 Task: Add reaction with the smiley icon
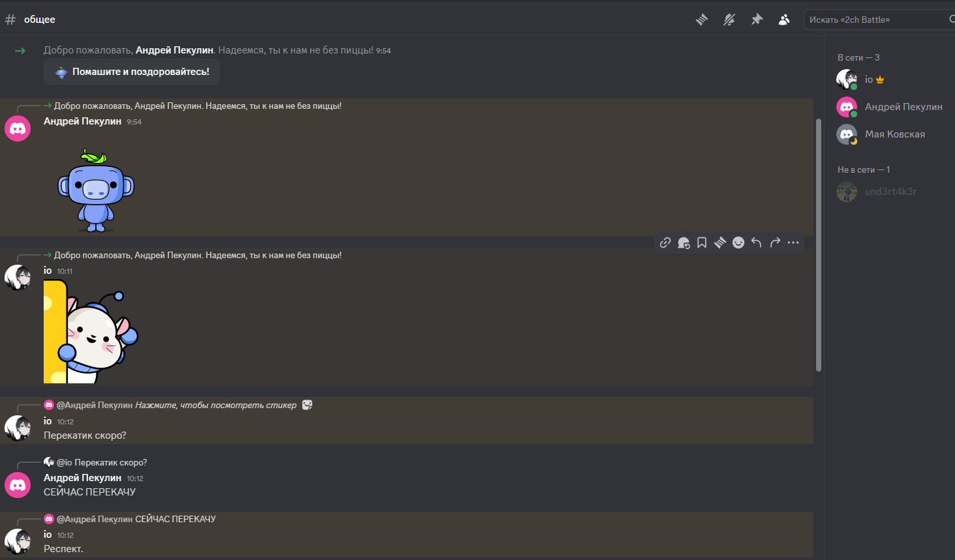pos(738,243)
